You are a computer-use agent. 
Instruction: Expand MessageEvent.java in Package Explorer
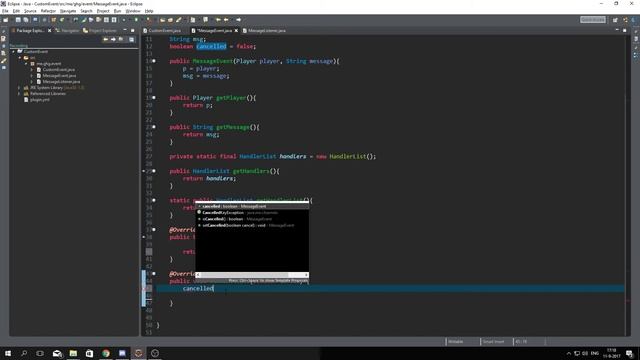click(32, 76)
